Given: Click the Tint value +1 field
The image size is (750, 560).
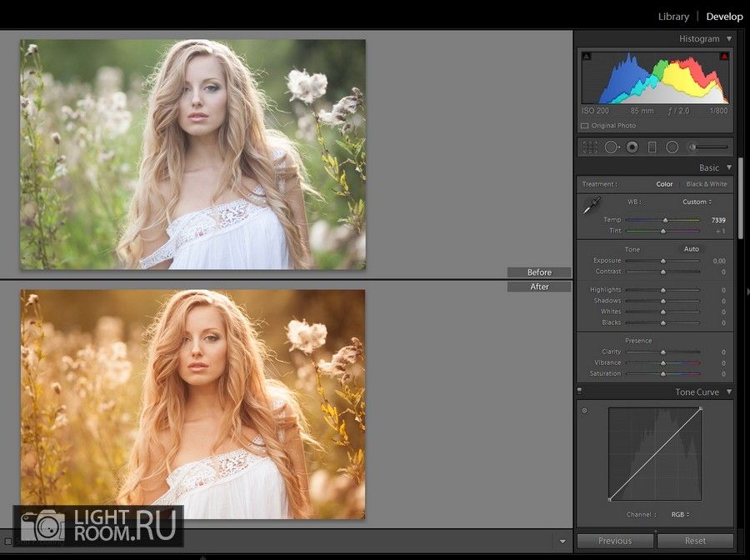Looking at the screenshot, I should (x=720, y=231).
